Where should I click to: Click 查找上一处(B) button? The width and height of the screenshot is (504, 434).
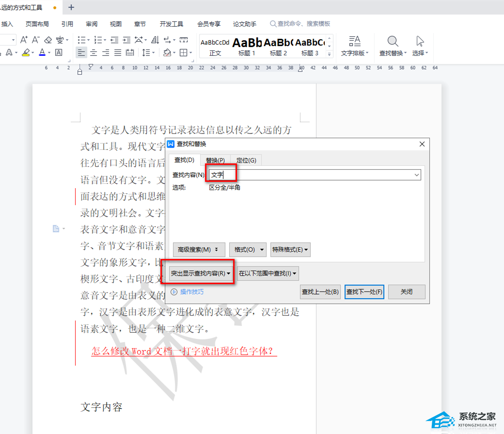click(x=320, y=292)
